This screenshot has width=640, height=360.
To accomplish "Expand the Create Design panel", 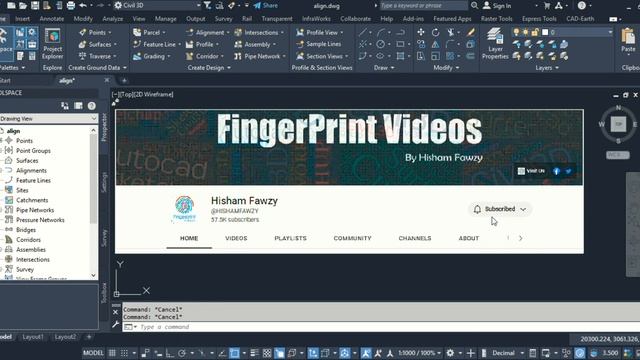I will pyautogui.click(x=209, y=68).
